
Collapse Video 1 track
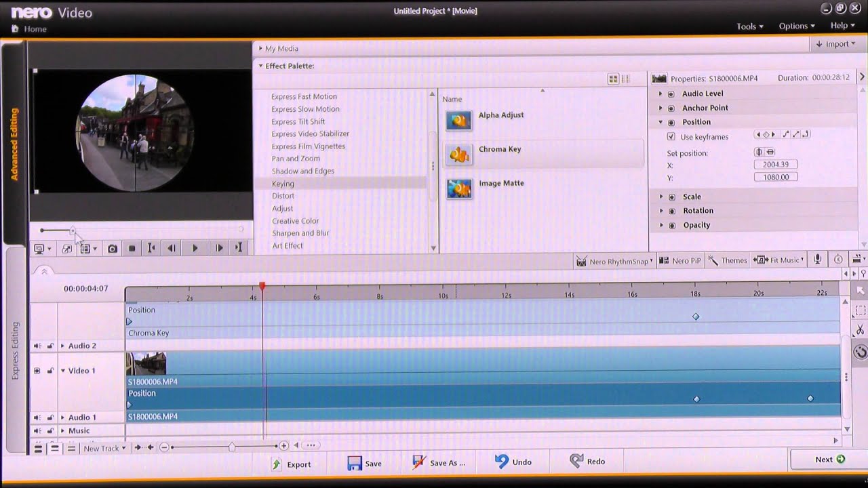pos(62,371)
